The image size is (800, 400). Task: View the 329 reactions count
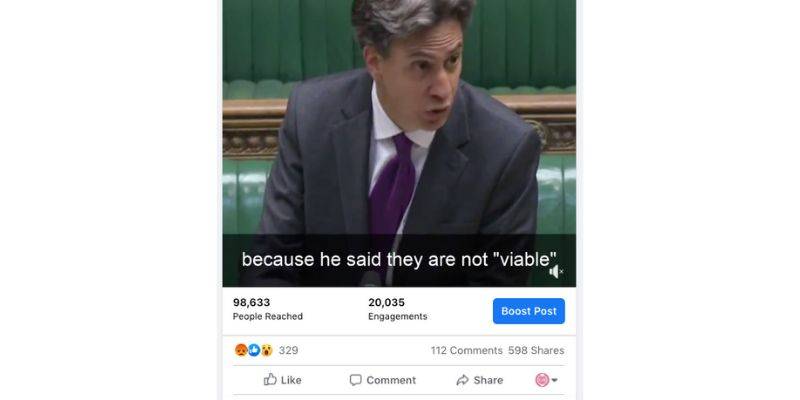pos(288,351)
